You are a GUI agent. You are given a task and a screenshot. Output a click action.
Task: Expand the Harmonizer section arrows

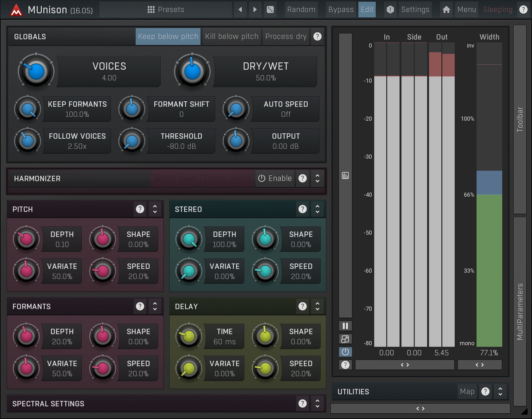coord(317,178)
